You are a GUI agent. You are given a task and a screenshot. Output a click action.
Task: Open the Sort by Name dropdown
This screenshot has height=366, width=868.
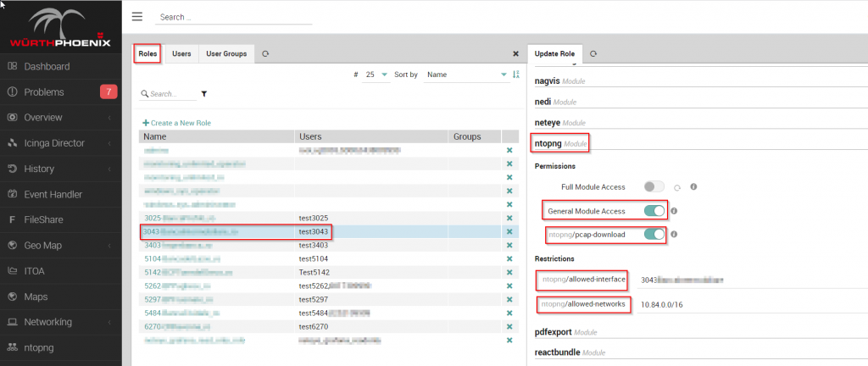(465, 75)
